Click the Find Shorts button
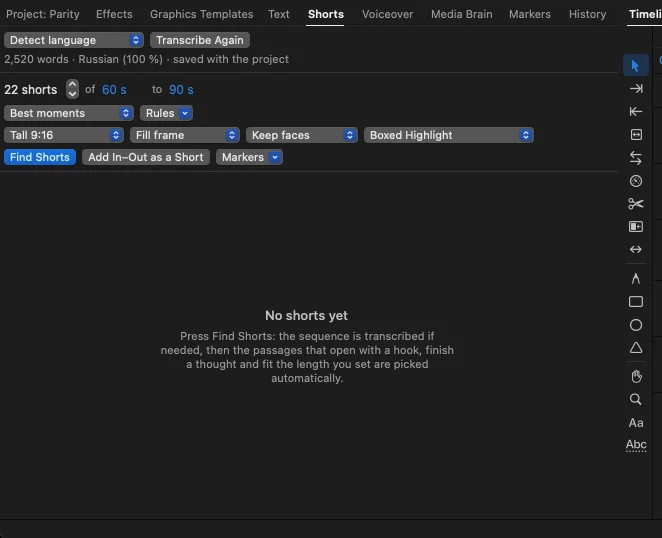This screenshot has width=662, height=538. [40, 157]
